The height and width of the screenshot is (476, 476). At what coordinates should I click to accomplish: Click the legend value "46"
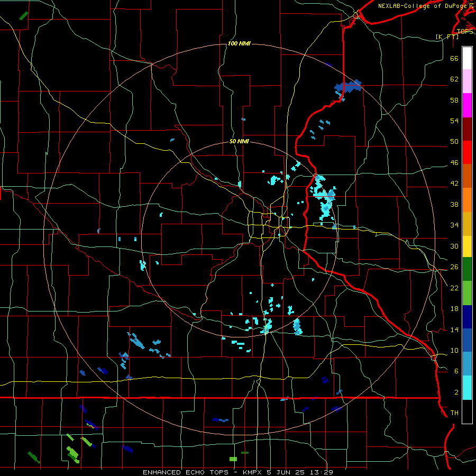[454, 163]
